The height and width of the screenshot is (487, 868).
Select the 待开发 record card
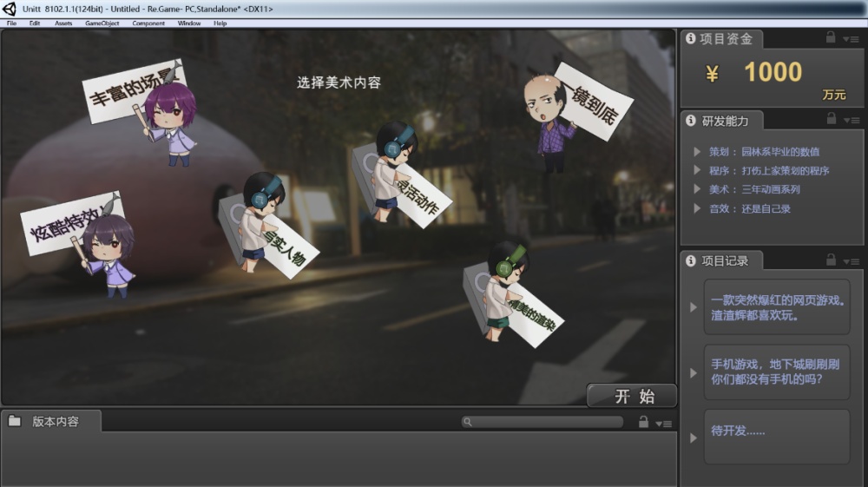(777, 437)
